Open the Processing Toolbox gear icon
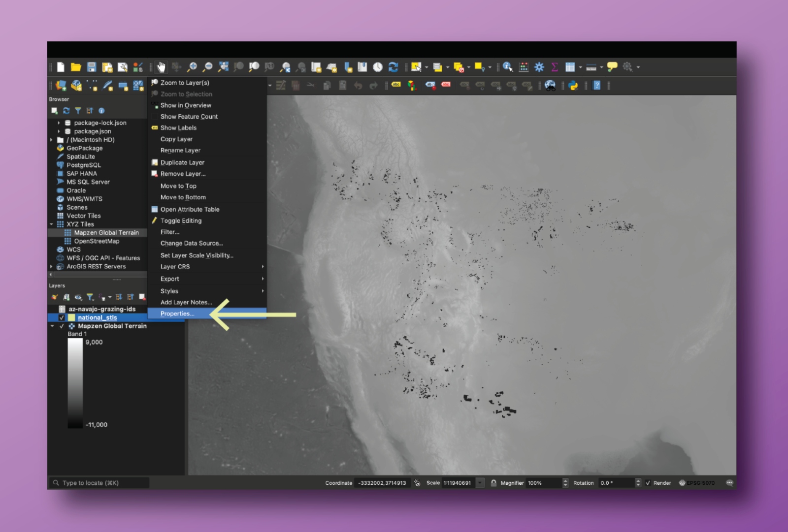This screenshot has height=532, width=788. (x=539, y=67)
